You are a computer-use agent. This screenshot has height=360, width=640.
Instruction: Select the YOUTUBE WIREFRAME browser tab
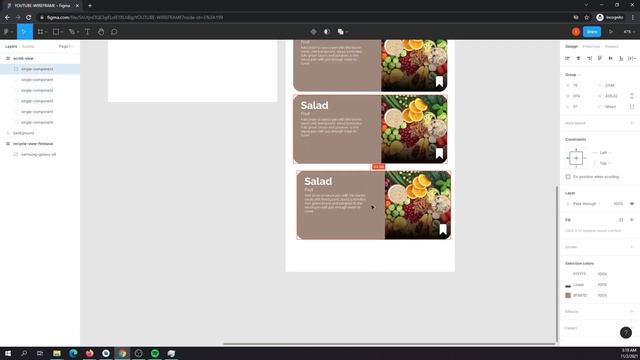click(x=41, y=5)
